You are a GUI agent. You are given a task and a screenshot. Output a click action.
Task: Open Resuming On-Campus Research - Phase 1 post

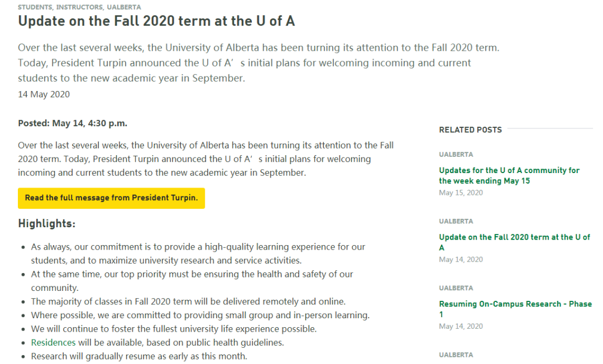click(515, 309)
